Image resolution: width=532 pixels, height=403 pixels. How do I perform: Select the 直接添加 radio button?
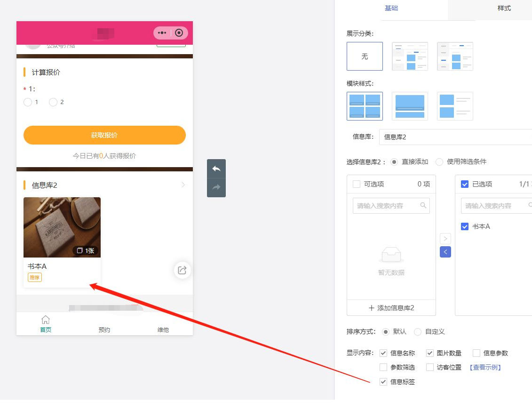[394, 162]
